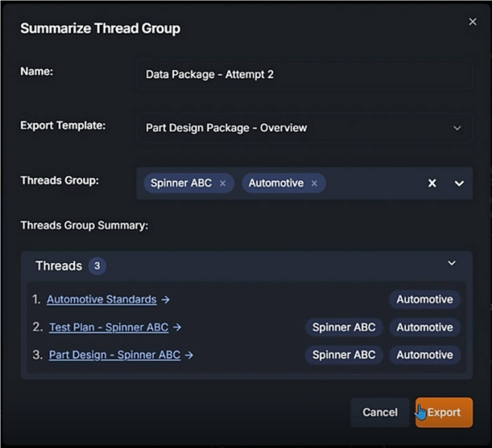Clear all selected Threads Group tags

point(432,183)
